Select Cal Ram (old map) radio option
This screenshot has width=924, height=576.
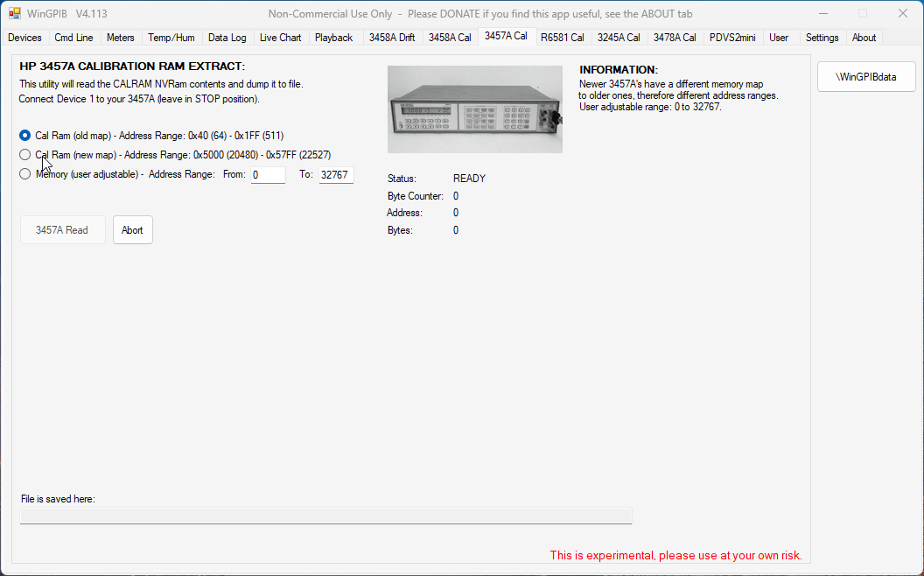pos(24,136)
